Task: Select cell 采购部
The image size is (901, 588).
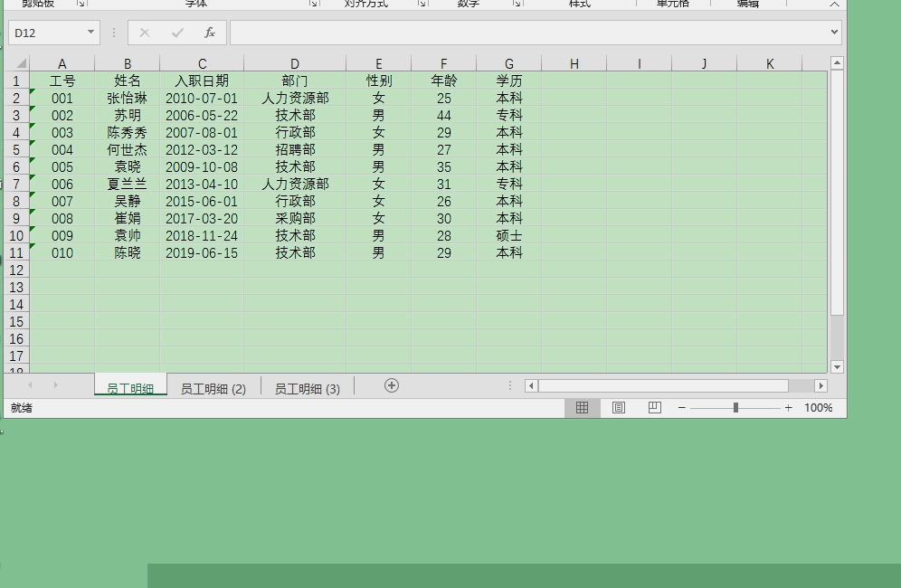Action: [x=295, y=218]
